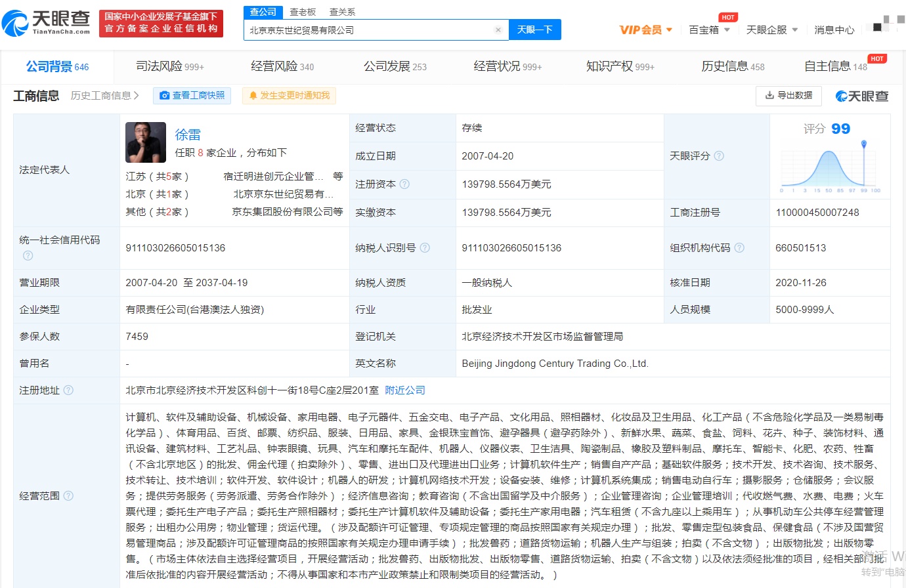Viewport: 906px width, 588px height.
Task: Open the 知识产权 999+ tab
Action: click(x=620, y=67)
